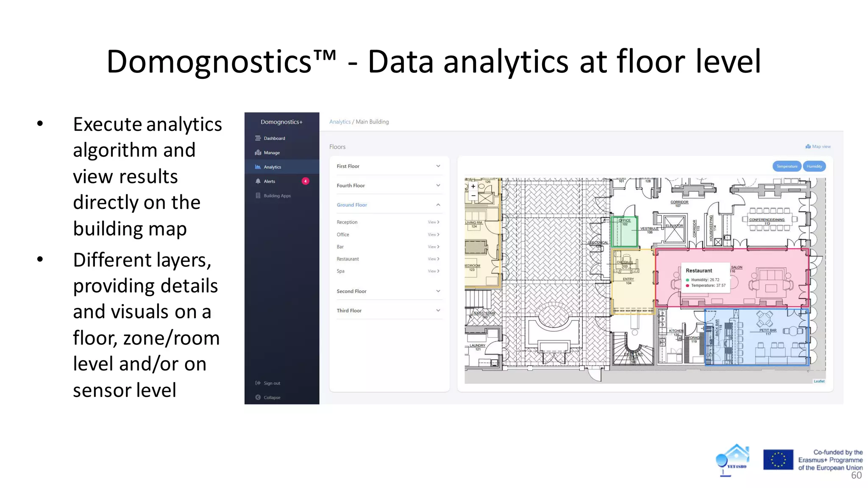This screenshot has width=868, height=488.
Task: Expand the First Floor section
Action: click(389, 166)
